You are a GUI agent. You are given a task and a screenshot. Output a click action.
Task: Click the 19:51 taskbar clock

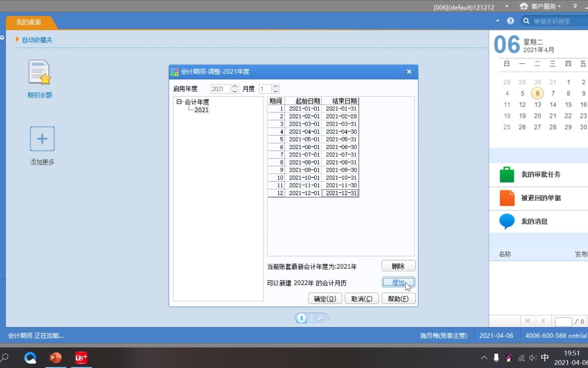tap(572, 353)
